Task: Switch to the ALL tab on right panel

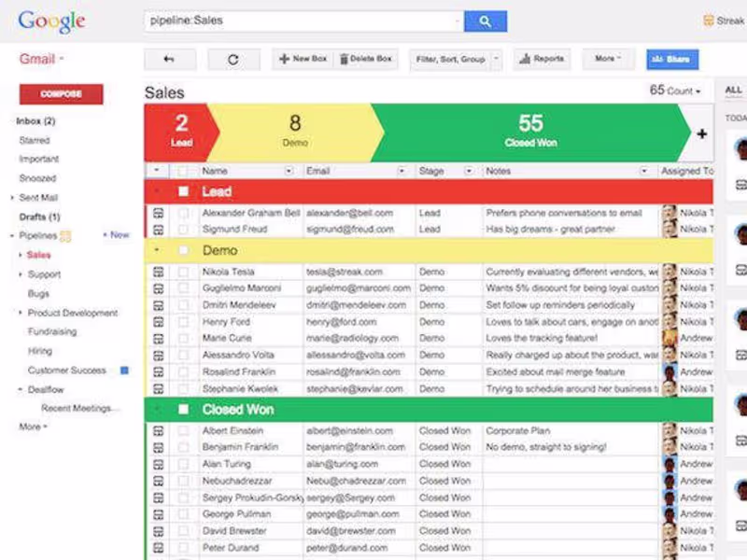Action: pyautogui.click(x=733, y=91)
